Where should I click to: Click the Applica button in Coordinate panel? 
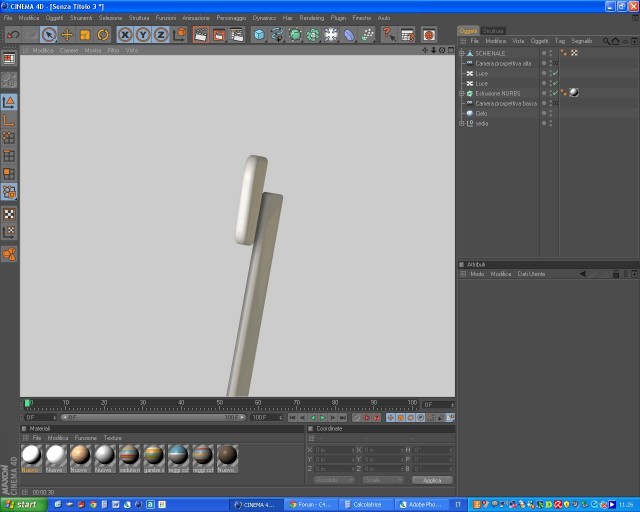[432, 480]
